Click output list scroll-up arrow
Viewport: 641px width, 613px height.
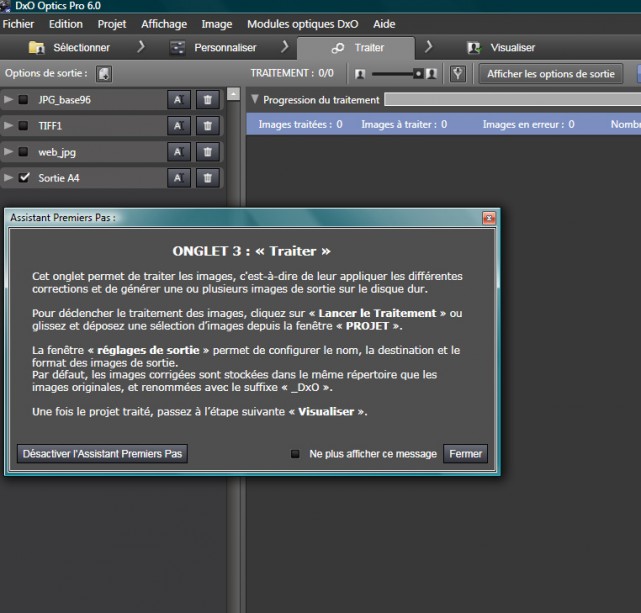click(x=233, y=94)
